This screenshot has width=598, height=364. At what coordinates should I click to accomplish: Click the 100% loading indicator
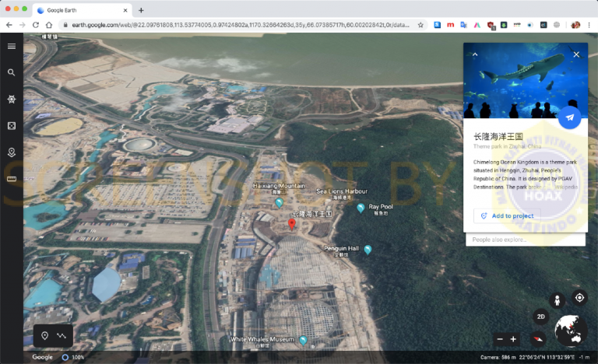[73, 357]
